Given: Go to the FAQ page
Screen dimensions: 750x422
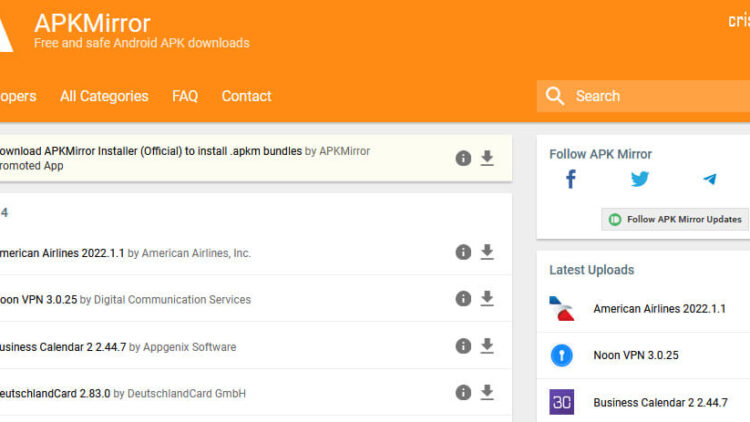Looking at the screenshot, I should (185, 96).
